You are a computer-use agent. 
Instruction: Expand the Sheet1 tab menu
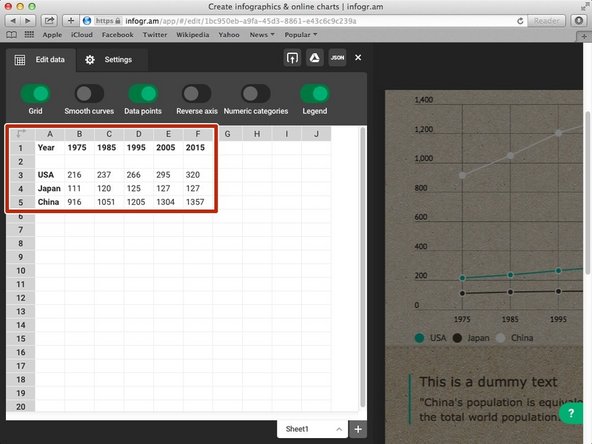[x=339, y=429]
